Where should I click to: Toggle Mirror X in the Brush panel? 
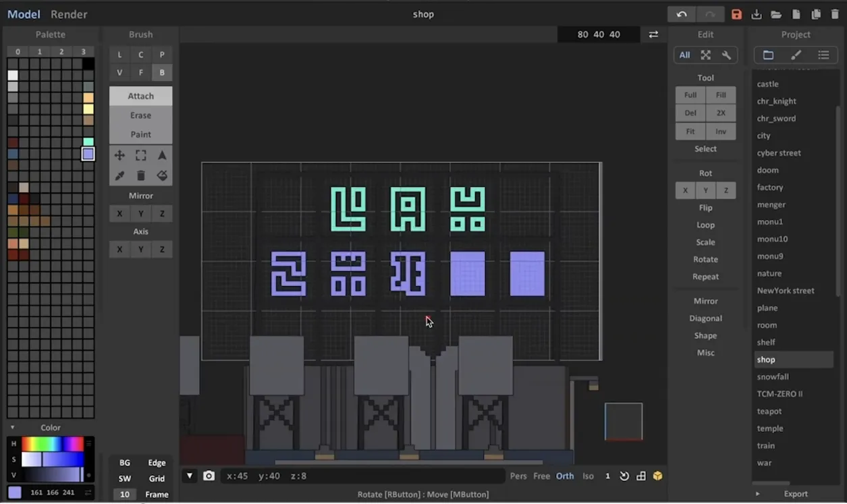click(x=119, y=213)
